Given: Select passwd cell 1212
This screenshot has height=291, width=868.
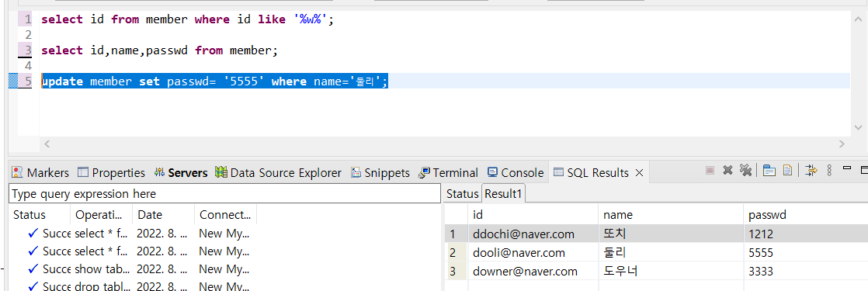Looking at the screenshot, I should tap(805, 234).
